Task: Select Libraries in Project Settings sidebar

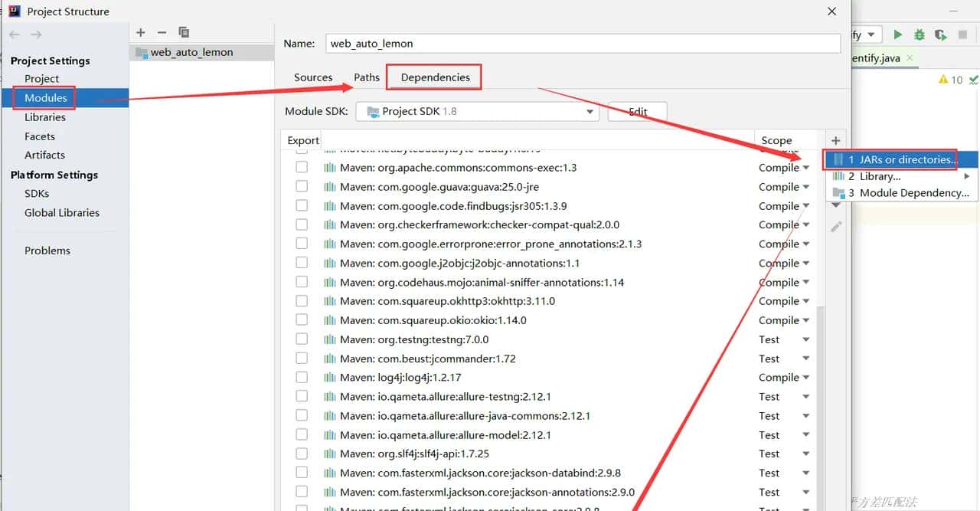Action: tap(46, 116)
